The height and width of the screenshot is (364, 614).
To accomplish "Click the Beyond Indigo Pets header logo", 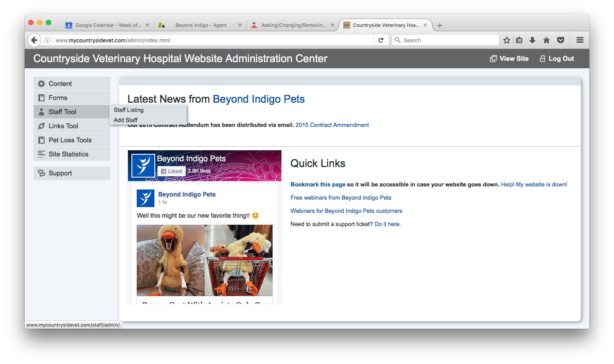I will point(143,166).
